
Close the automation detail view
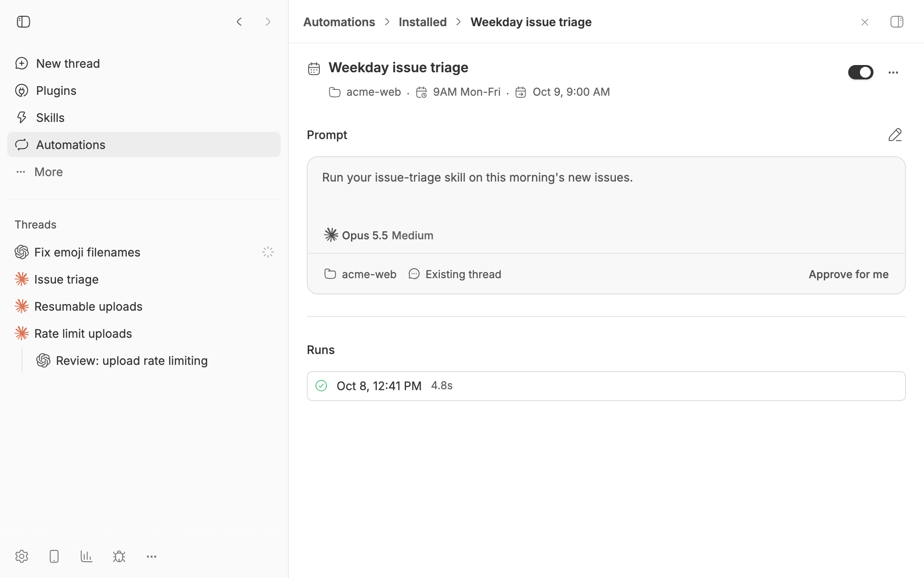[865, 22]
